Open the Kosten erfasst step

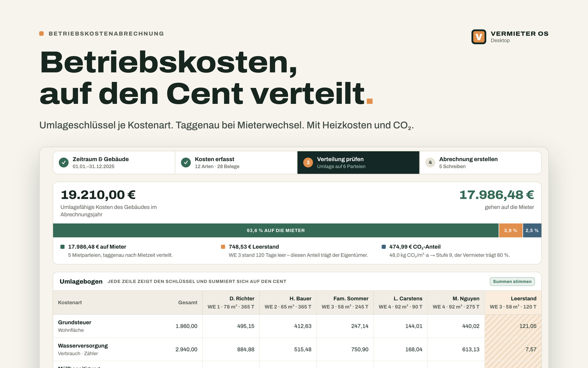pyautogui.click(x=236, y=163)
